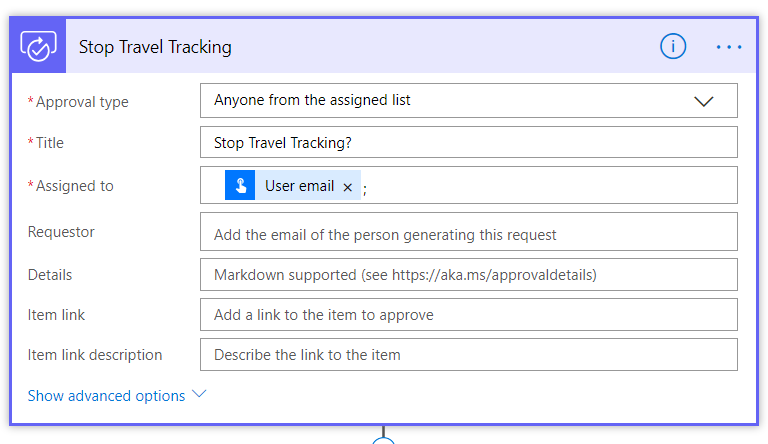Select the Item link input box
768x444 pixels.
click(x=468, y=315)
